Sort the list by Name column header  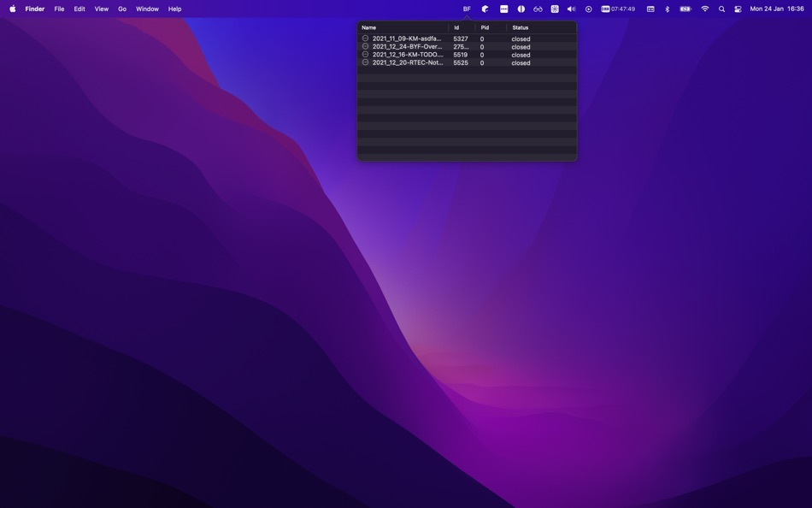(403, 27)
